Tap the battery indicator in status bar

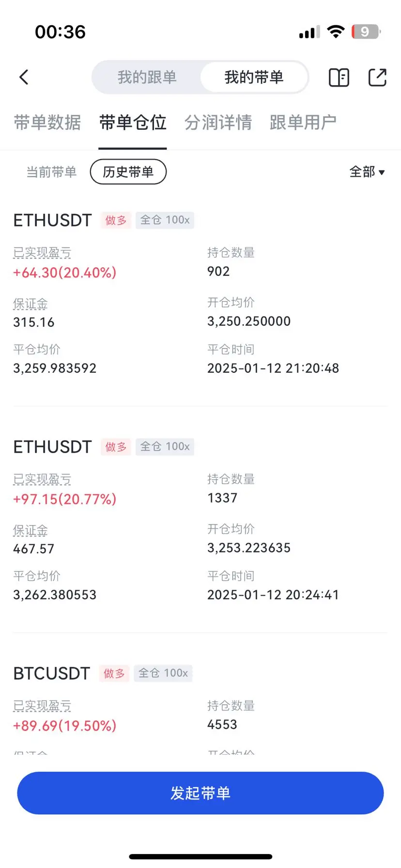tap(366, 32)
